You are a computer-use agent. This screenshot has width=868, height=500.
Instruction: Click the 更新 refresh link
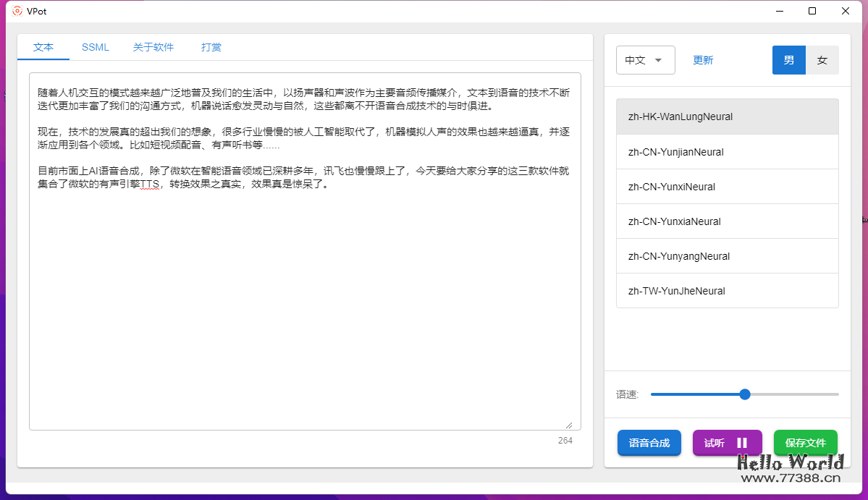[x=702, y=60]
